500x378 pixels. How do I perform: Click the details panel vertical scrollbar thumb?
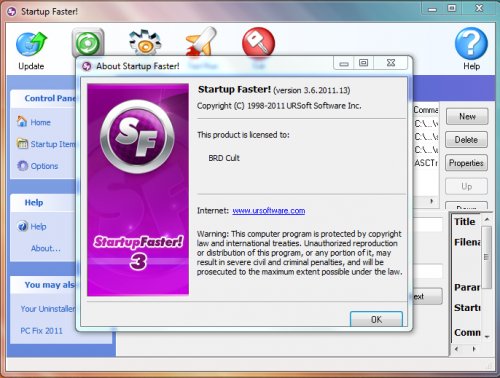[487, 257]
